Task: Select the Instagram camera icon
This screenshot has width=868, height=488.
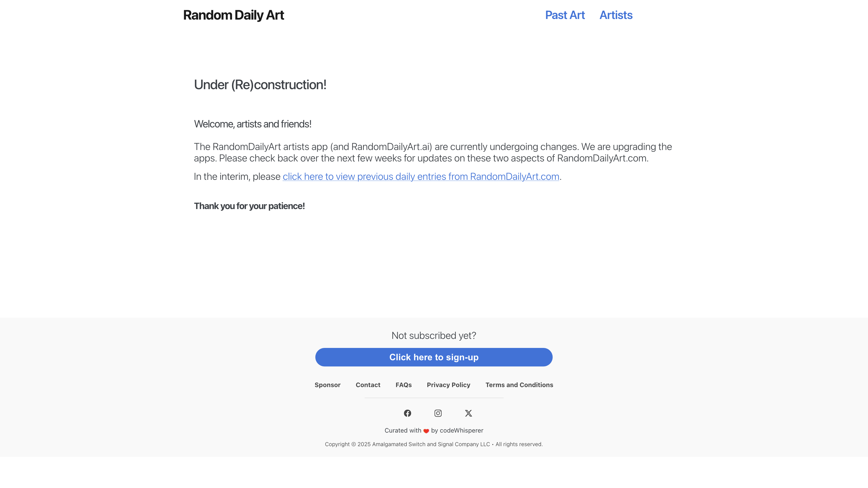Action: 438,413
